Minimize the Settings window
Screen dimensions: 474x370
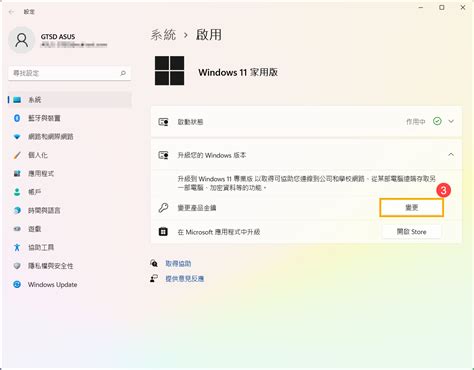click(421, 7)
